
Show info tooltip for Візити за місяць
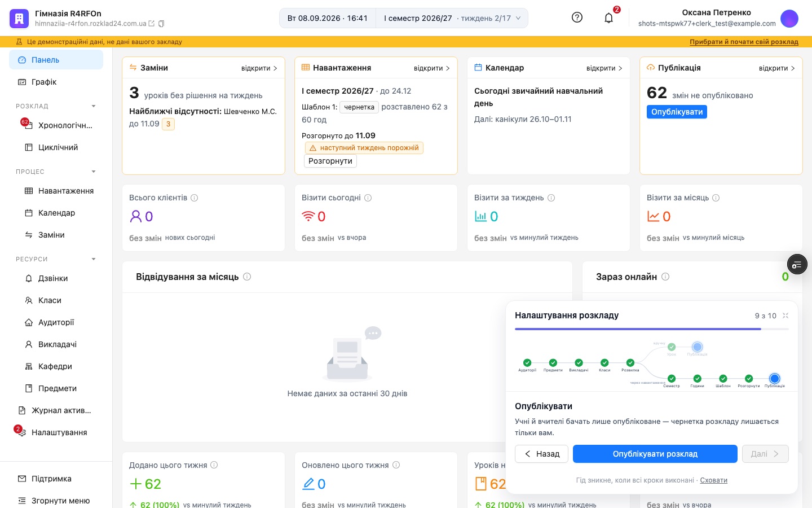[x=716, y=198]
